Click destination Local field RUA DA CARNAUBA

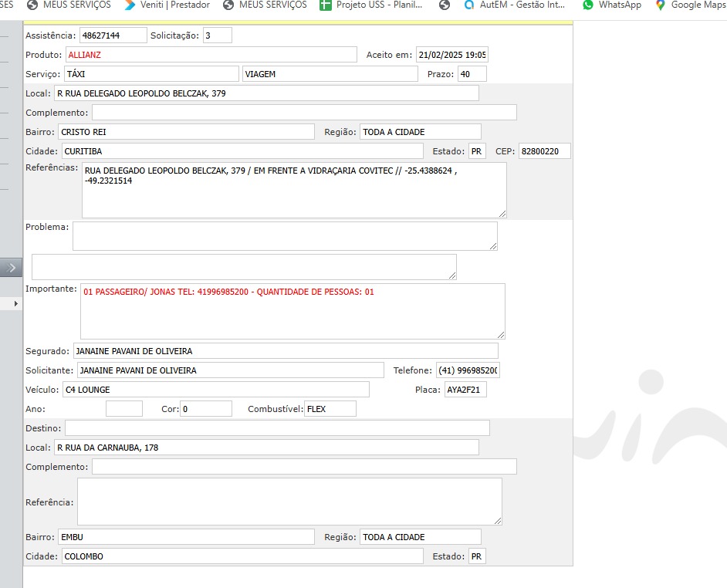[x=266, y=448]
